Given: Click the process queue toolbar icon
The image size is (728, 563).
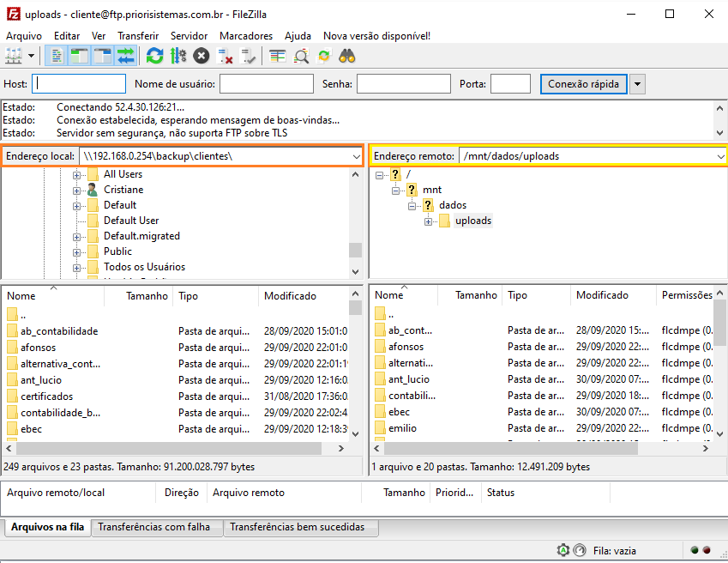Looking at the screenshot, I should point(177,56).
